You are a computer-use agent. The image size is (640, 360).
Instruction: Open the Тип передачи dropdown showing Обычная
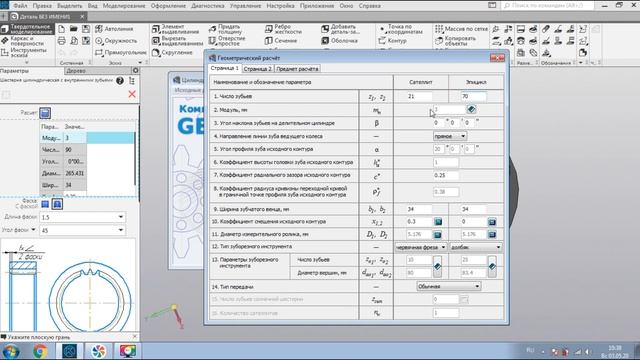[x=449, y=287]
